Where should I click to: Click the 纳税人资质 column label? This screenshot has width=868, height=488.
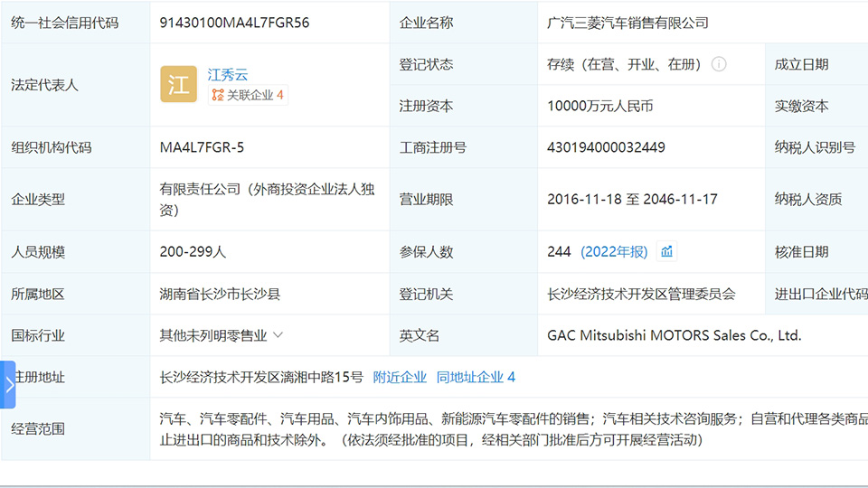(808, 199)
